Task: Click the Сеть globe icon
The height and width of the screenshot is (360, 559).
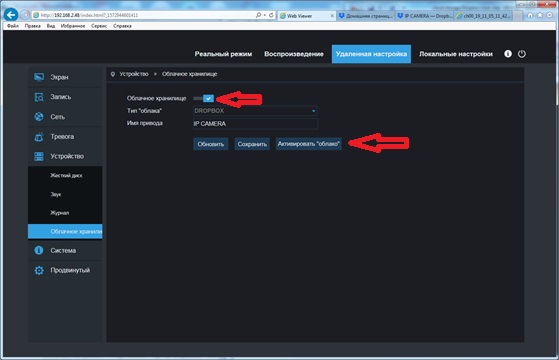Action: (39, 117)
